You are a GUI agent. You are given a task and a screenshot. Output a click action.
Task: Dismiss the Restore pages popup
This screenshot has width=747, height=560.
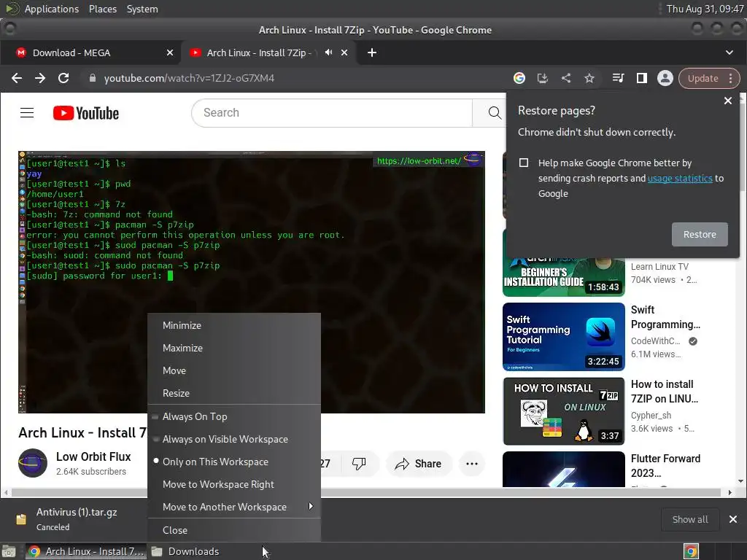point(728,101)
